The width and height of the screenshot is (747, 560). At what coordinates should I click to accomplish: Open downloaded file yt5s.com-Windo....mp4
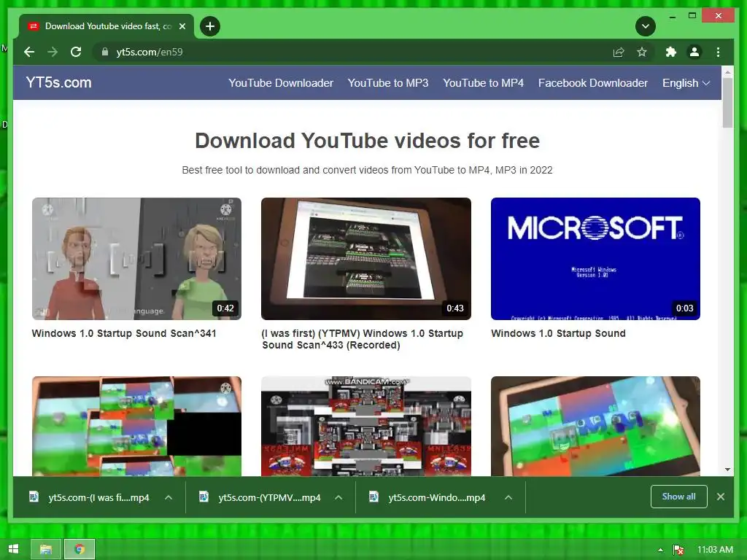(427, 497)
